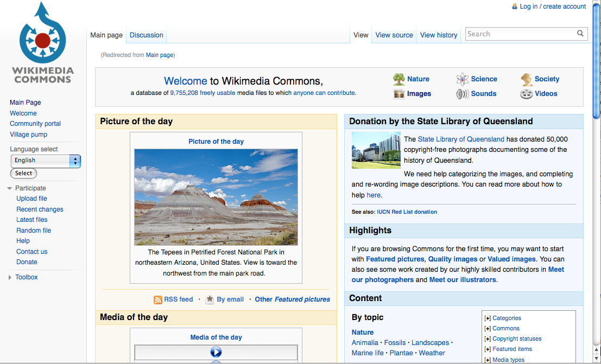Click the Random file link

(x=33, y=230)
